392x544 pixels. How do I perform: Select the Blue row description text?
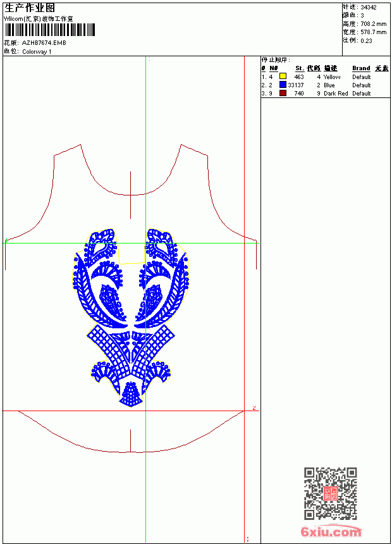(x=329, y=85)
